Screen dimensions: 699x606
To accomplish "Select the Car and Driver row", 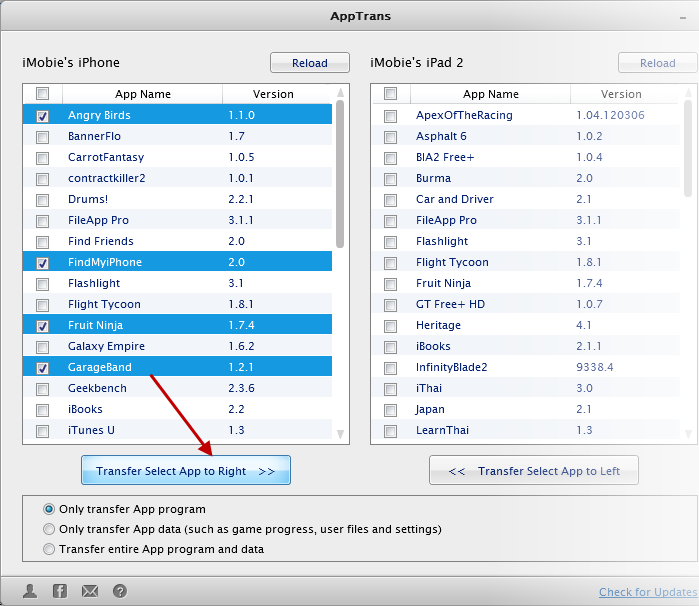I will pos(526,199).
